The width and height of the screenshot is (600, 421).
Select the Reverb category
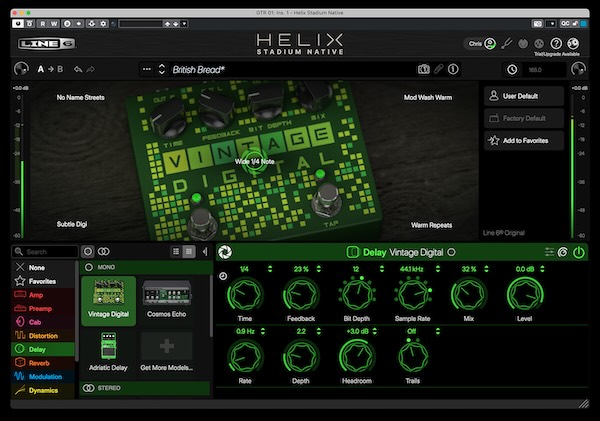tap(43, 363)
